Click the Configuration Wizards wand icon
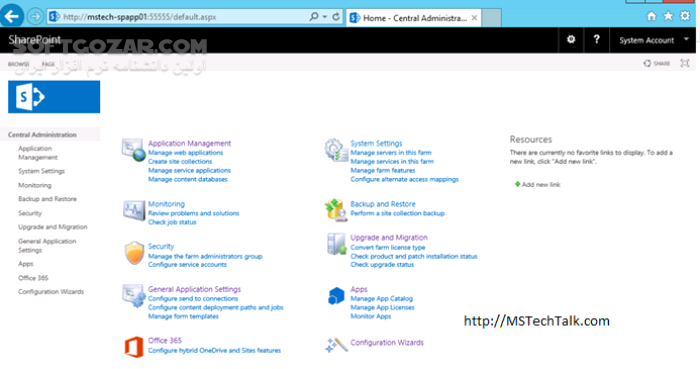 (x=336, y=345)
